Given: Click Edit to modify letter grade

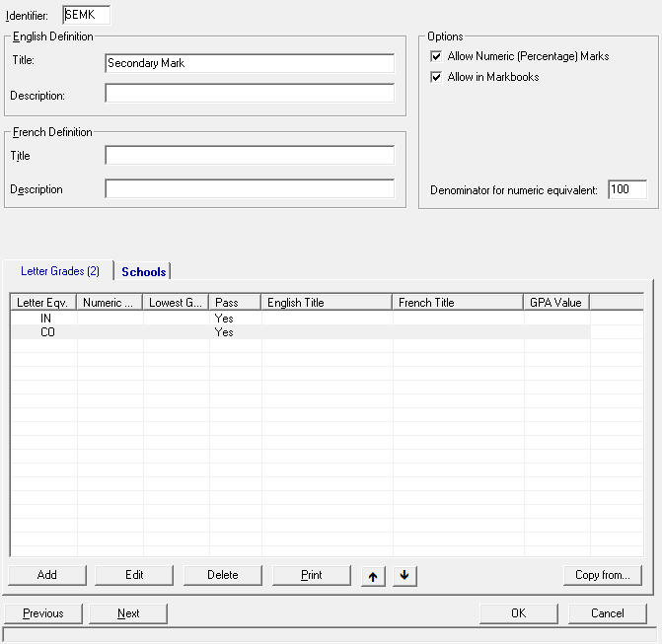Looking at the screenshot, I should [134, 575].
